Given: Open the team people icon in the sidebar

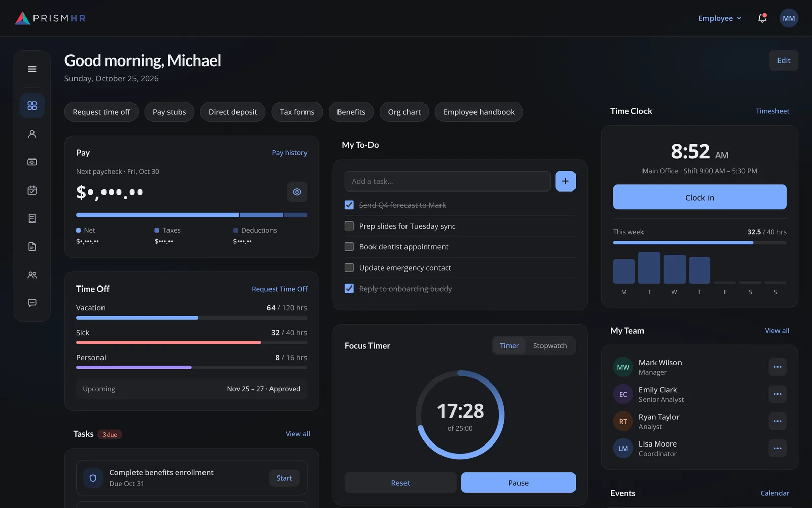Looking at the screenshot, I should (32, 275).
